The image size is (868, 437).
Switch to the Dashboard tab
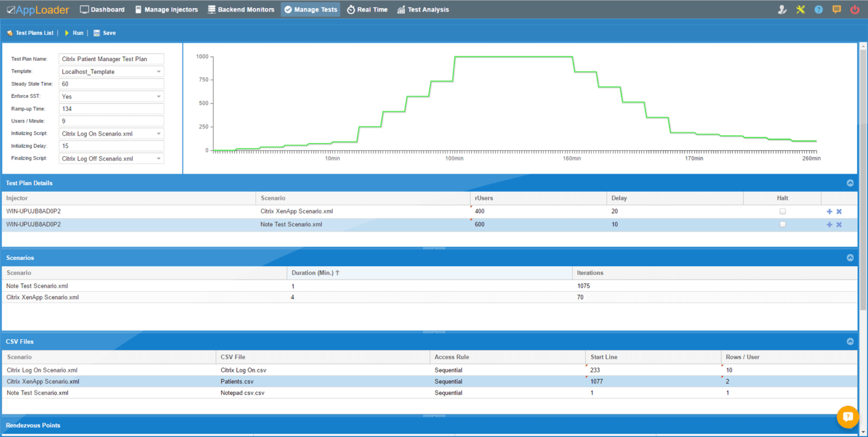click(102, 9)
